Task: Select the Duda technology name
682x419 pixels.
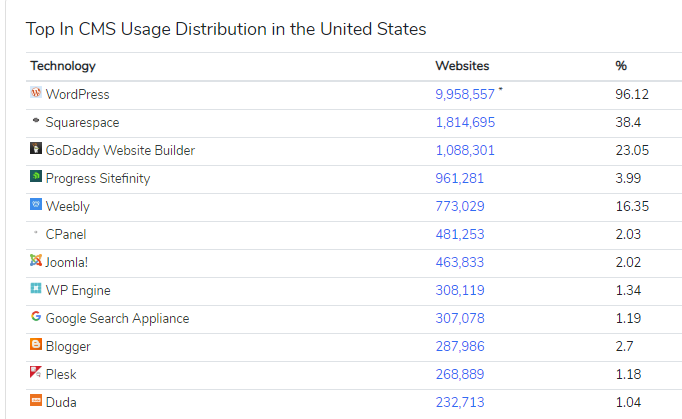Action: (x=61, y=402)
